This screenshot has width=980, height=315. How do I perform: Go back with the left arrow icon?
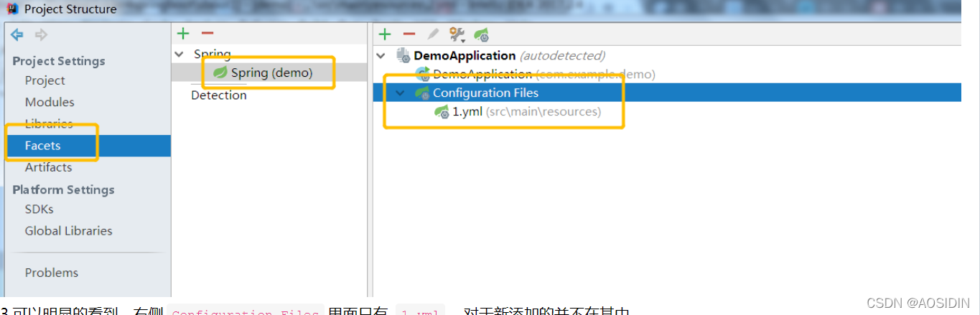click(x=17, y=34)
